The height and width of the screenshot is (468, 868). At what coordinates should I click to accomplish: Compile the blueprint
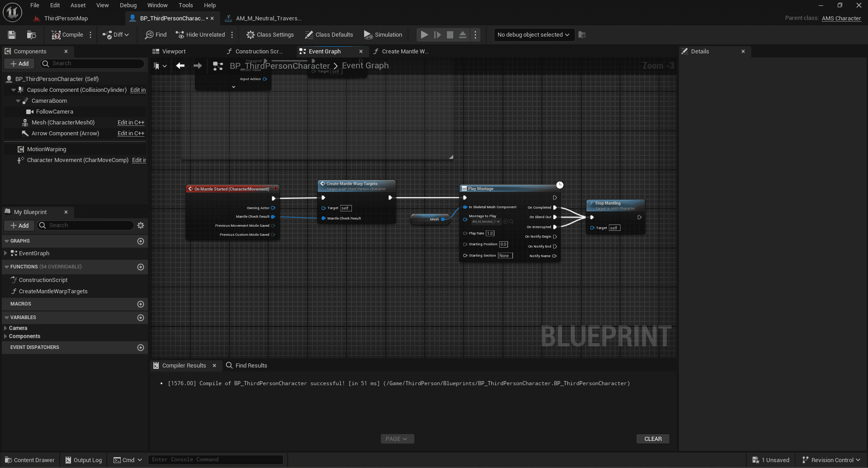click(x=67, y=35)
